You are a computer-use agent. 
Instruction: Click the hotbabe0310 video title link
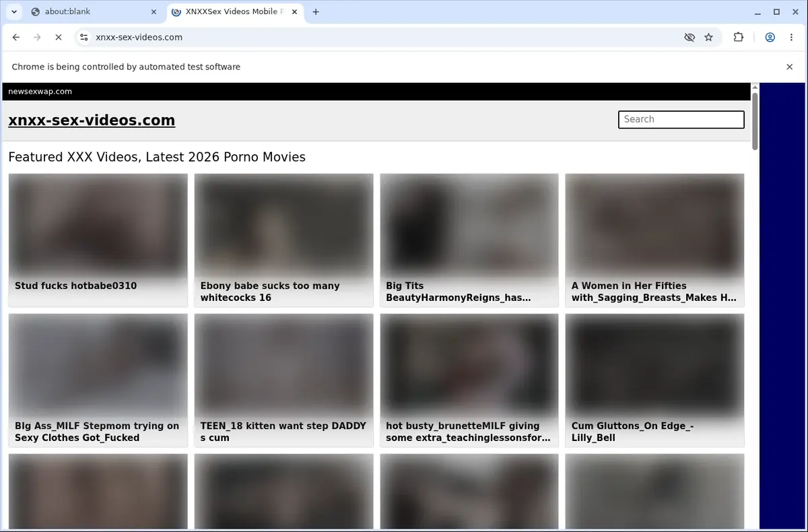(75, 286)
